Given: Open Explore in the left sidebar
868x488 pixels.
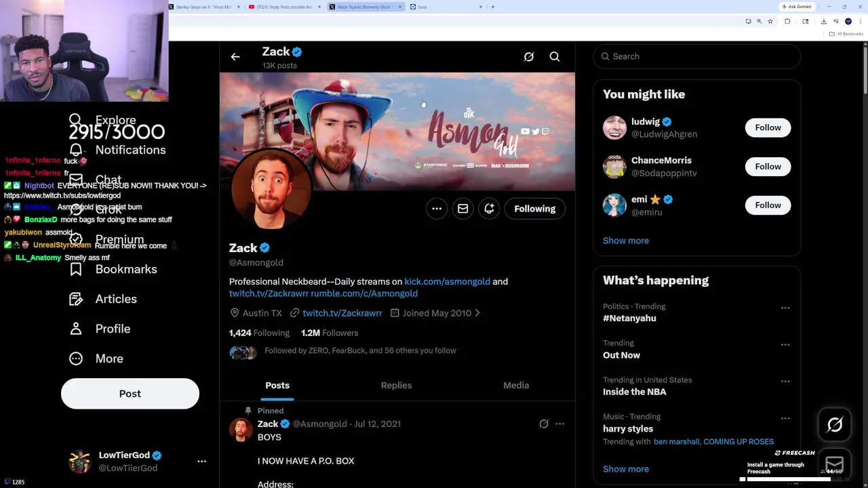Looking at the screenshot, I should (x=102, y=120).
